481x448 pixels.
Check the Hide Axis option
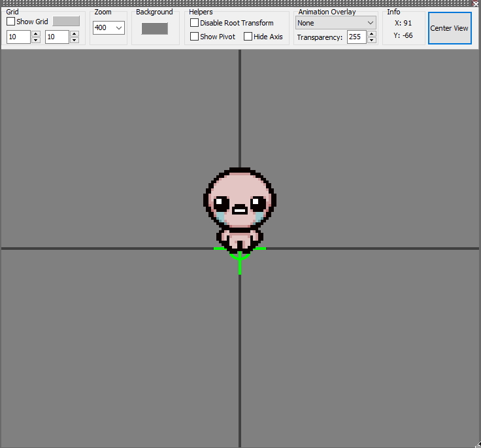point(248,37)
